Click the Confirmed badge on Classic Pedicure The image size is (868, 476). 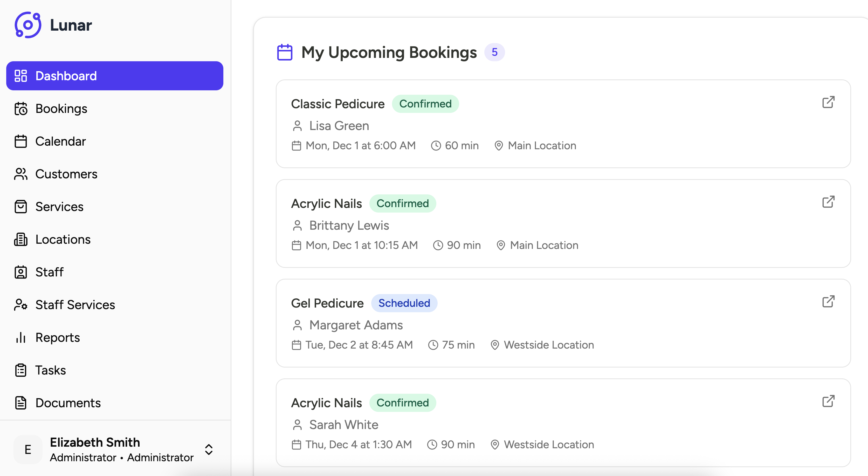point(426,104)
